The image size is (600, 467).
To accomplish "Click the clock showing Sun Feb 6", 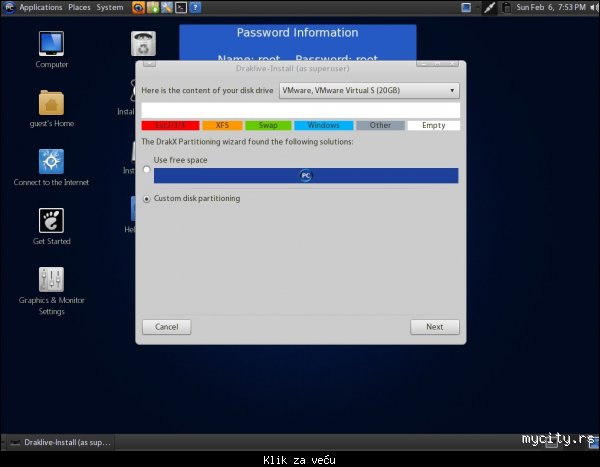I will [551, 7].
